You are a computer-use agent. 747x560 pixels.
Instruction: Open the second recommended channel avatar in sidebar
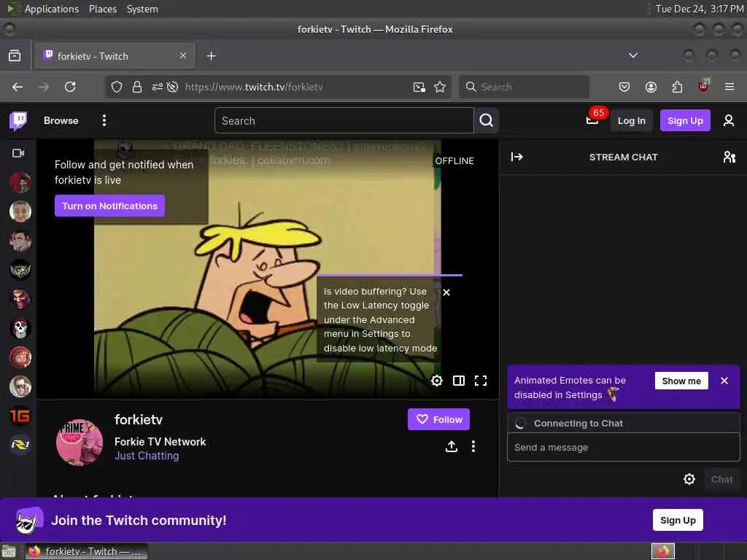point(20,211)
